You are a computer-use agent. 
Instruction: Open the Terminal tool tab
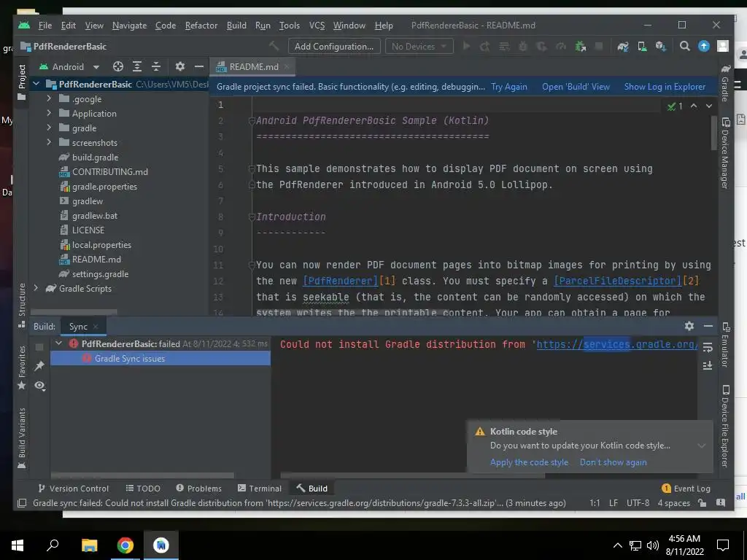tap(260, 488)
